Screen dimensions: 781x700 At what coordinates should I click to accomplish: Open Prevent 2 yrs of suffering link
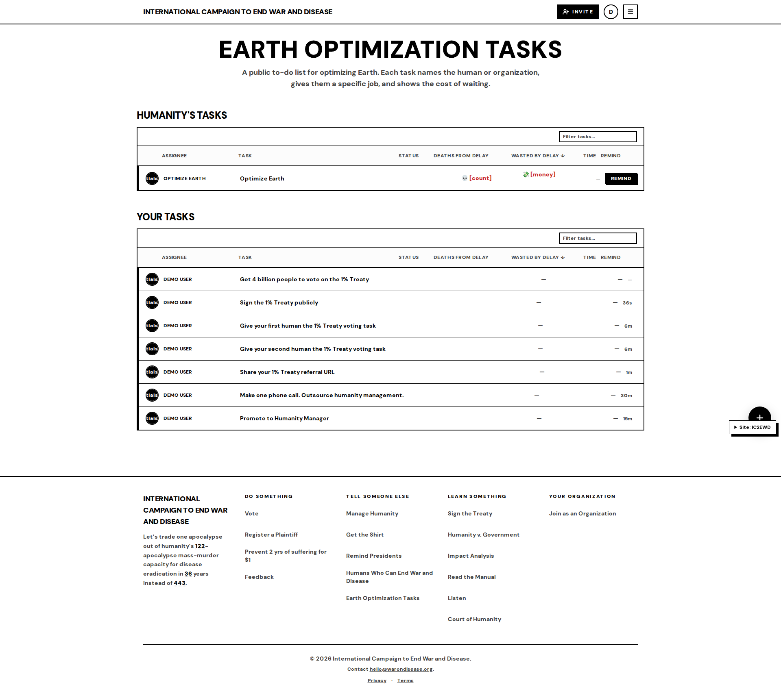pyautogui.click(x=286, y=556)
